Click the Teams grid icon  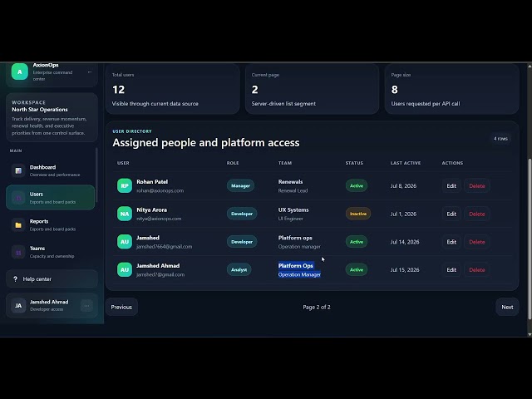(x=18, y=252)
